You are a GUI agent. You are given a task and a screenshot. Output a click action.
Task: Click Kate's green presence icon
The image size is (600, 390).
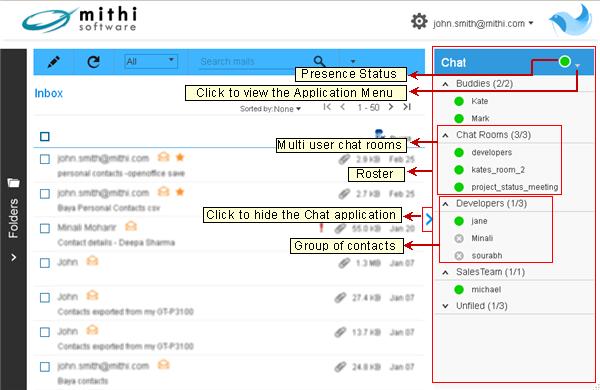tap(459, 101)
